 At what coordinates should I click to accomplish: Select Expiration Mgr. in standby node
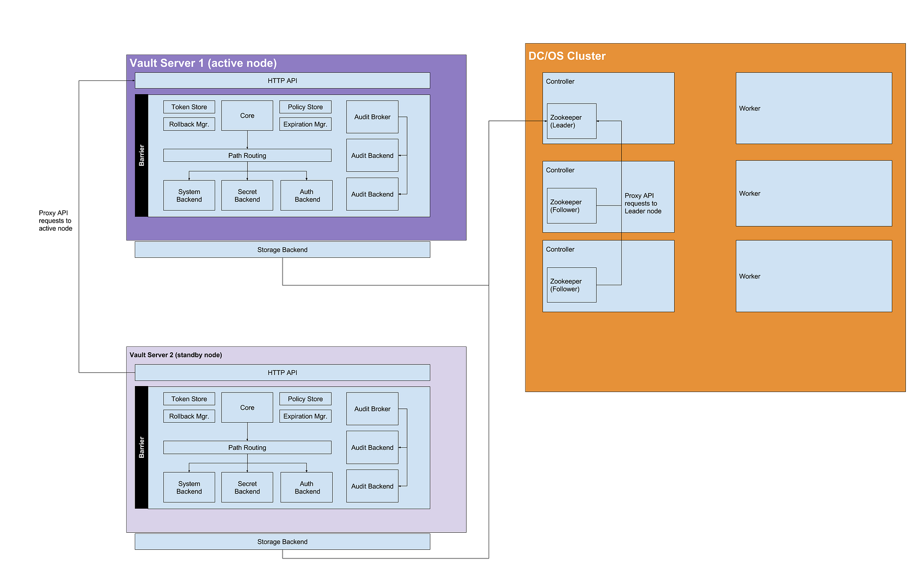pyautogui.click(x=306, y=416)
